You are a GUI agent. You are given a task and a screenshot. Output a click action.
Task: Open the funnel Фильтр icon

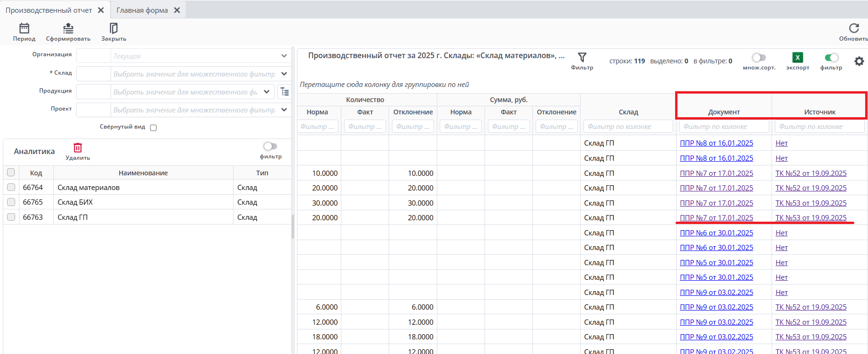coord(582,58)
